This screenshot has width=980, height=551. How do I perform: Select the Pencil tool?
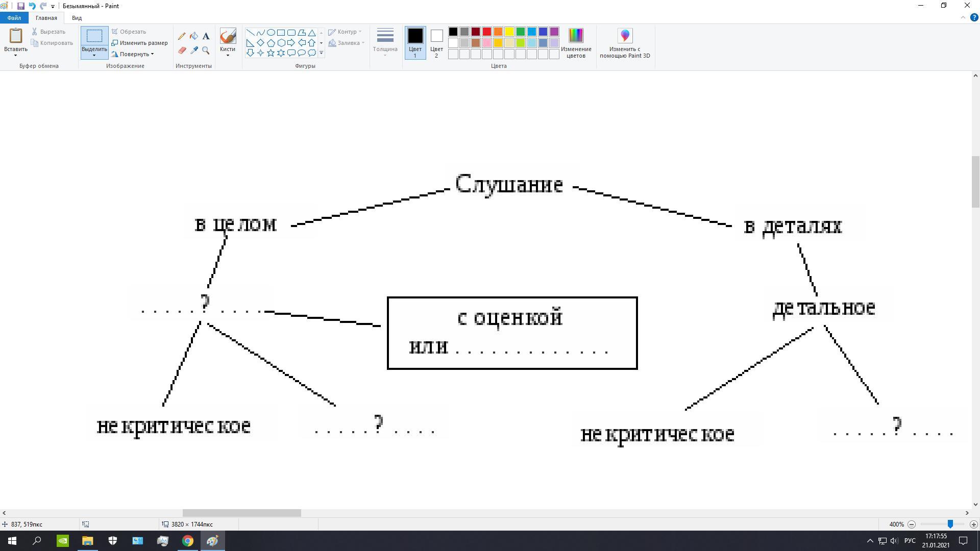(x=182, y=36)
